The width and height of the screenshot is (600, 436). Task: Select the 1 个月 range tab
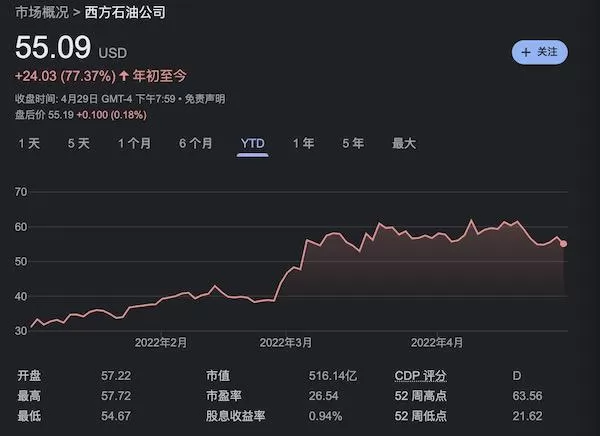coord(134,144)
